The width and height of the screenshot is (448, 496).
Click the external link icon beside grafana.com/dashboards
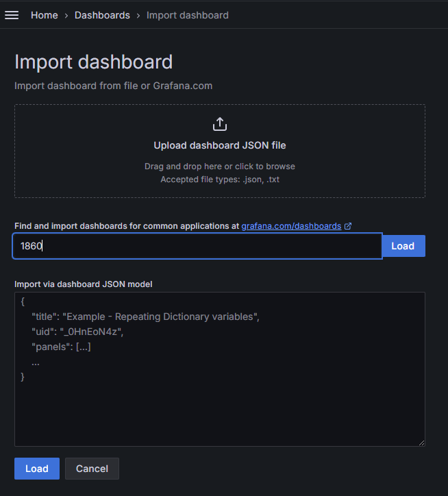(348, 226)
